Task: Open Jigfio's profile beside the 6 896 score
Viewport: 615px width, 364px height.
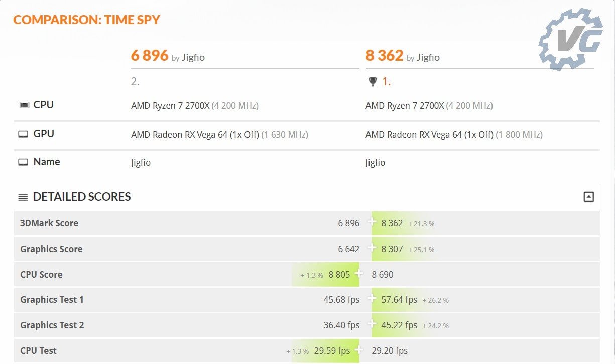Action: coord(193,57)
